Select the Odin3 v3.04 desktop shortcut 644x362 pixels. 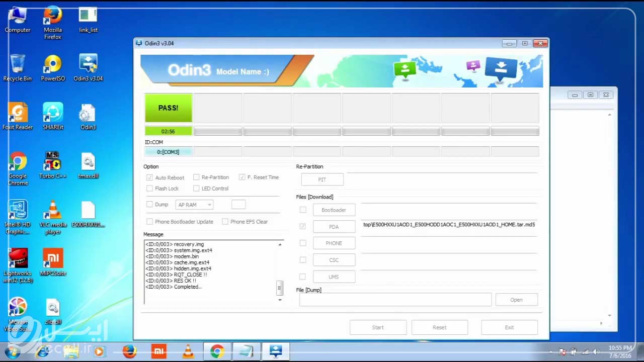[88, 68]
